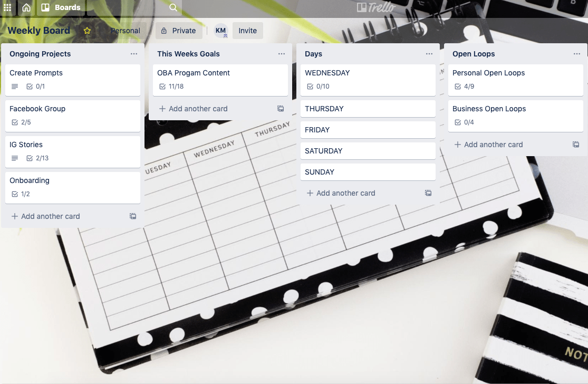The height and width of the screenshot is (384, 588).
Task: Open the SUNDAY card
Action: tap(368, 172)
